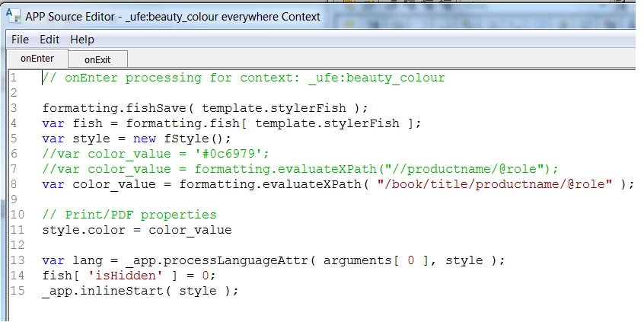644x322 pixels.
Task: Click the APP Source Editor title bar icon
Action: pos(14,16)
